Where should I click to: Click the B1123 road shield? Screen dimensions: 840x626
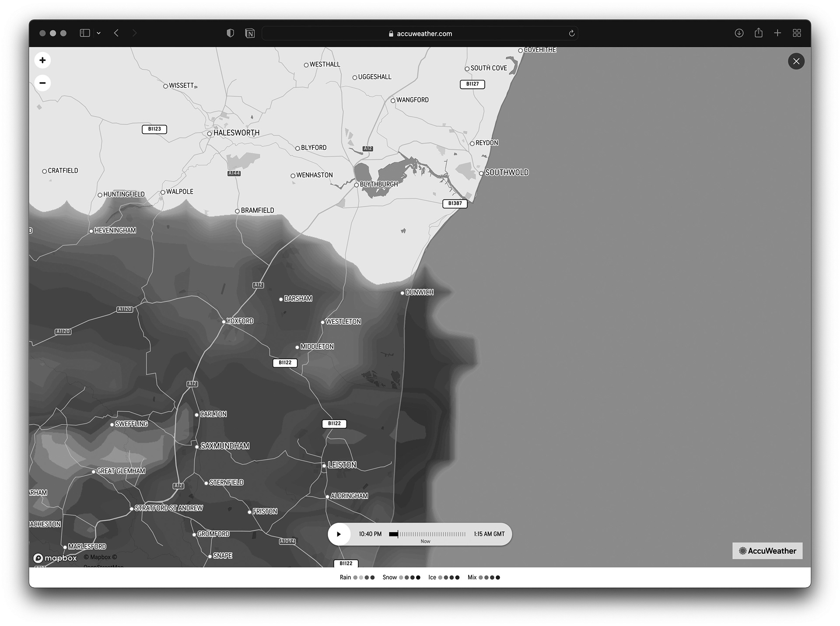[x=154, y=129]
